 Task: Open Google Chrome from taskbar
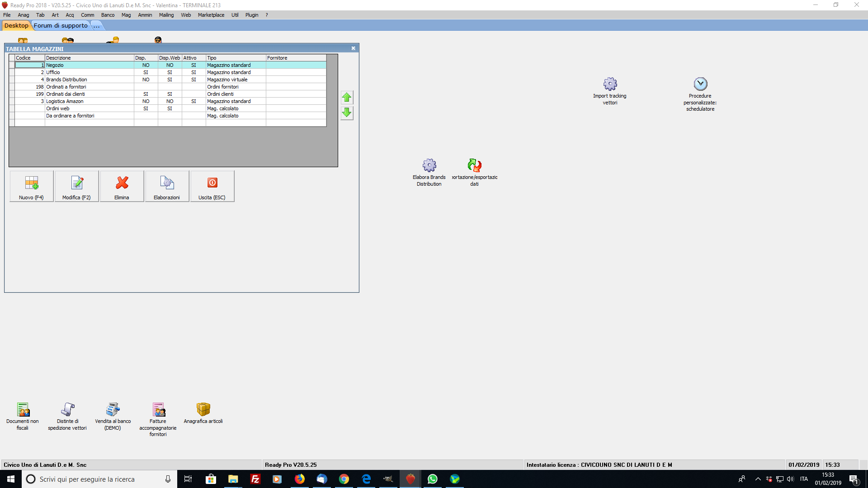pos(344,479)
